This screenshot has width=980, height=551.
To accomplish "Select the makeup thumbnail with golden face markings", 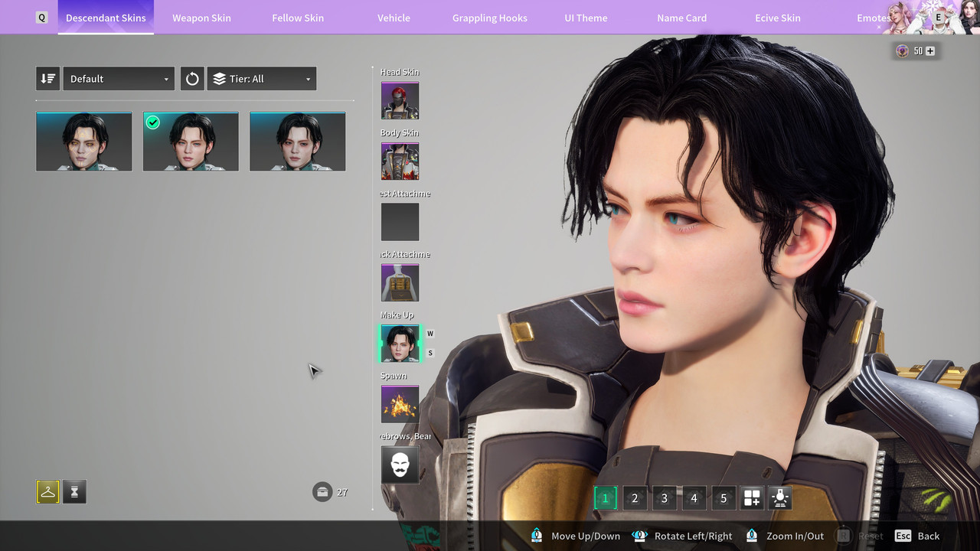I will [x=84, y=142].
